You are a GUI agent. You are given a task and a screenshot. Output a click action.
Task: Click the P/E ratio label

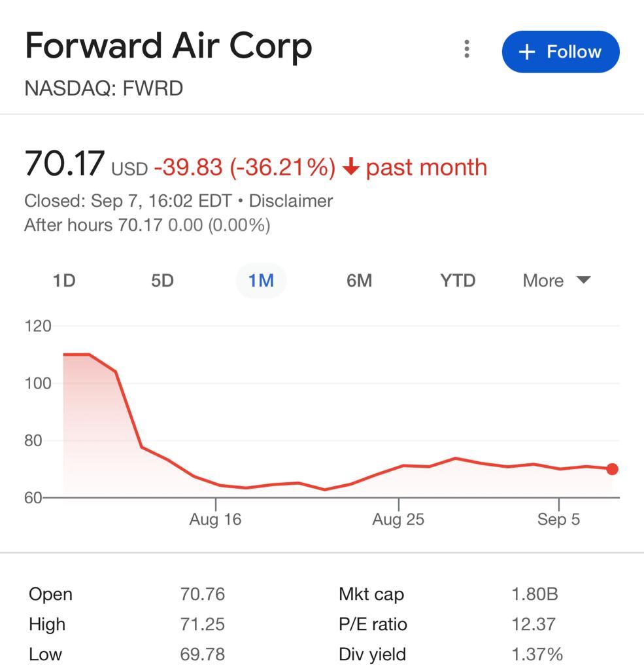(373, 624)
